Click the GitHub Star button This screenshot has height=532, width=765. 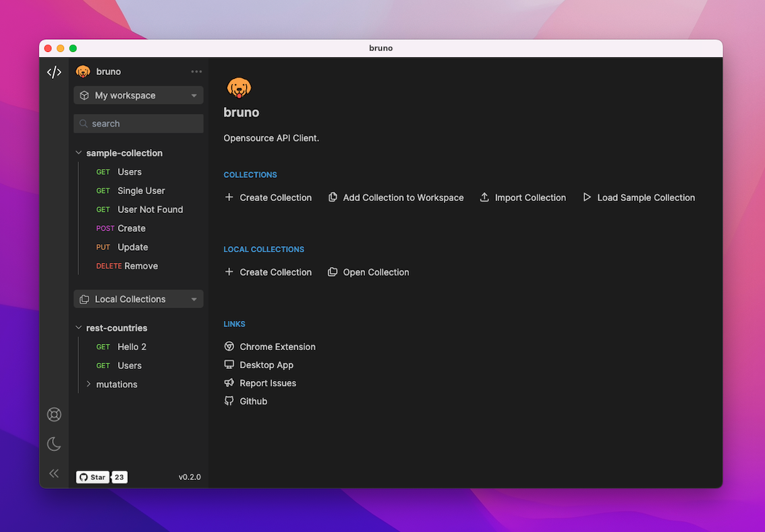coord(92,477)
